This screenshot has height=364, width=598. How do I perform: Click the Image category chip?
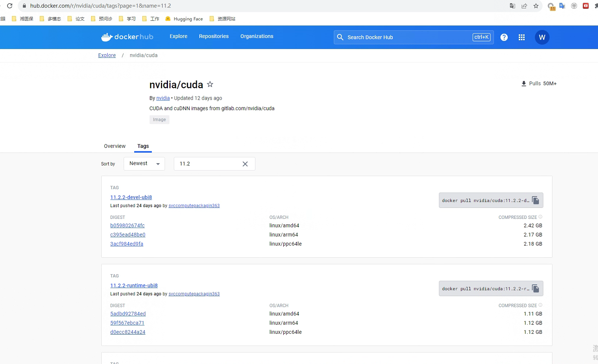(159, 120)
